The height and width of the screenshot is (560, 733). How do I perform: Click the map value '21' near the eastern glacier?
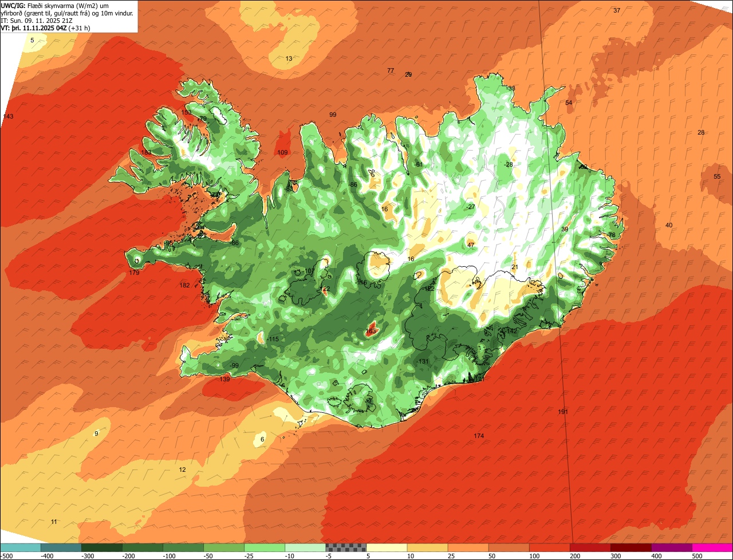[514, 267]
